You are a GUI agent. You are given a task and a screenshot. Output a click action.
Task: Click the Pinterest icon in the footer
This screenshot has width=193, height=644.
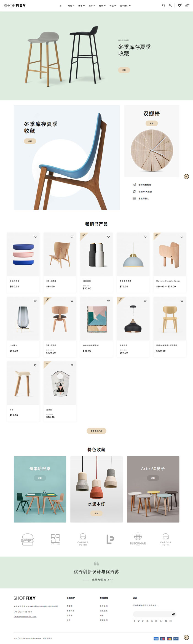[x=156, y=621]
